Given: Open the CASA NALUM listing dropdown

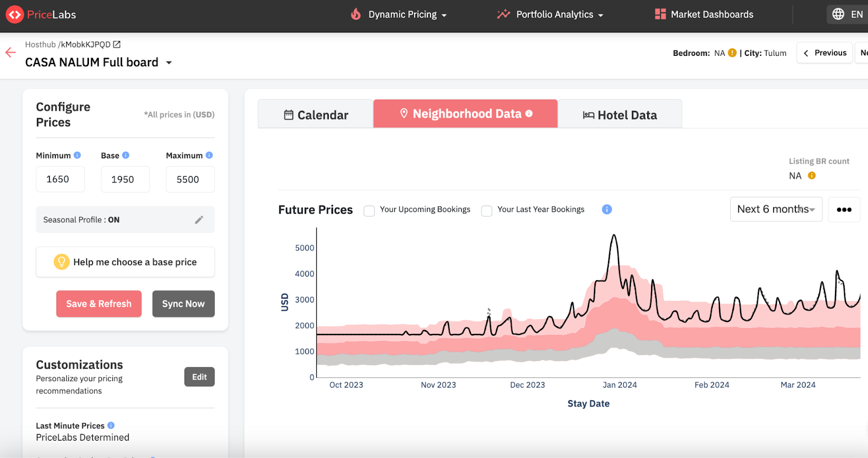Looking at the screenshot, I should 169,63.
